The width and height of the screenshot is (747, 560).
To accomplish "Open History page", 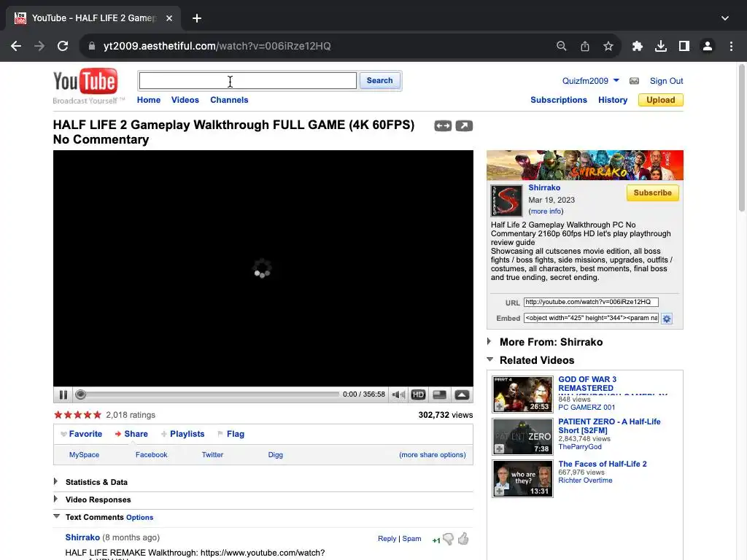I will [613, 100].
